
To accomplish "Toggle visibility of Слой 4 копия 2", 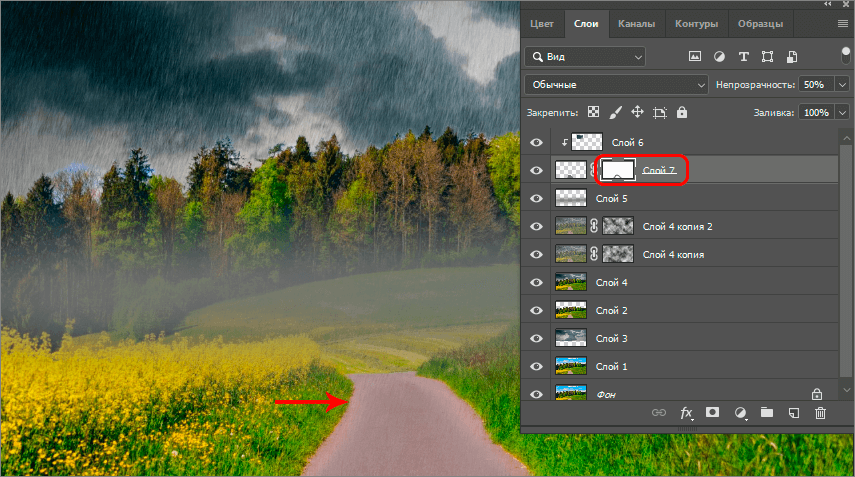I will tap(536, 227).
